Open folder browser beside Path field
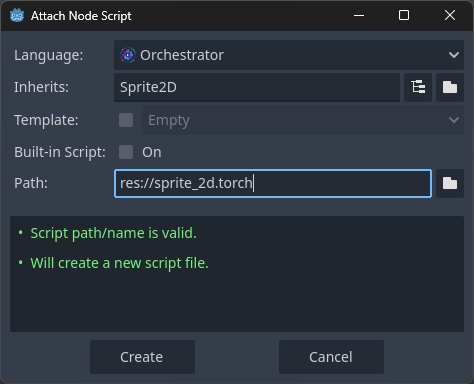Viewport: 474px width, 384px height. click(x=450, y=183)
